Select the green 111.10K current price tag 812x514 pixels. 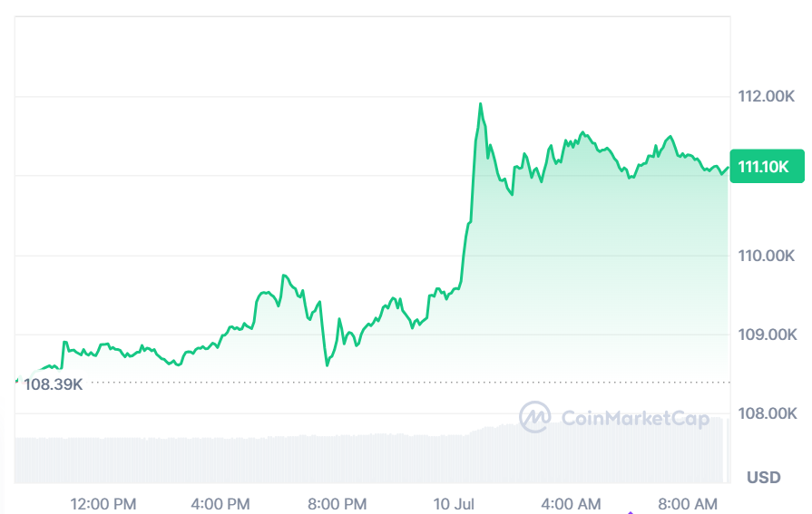click(x=767, y=166)
